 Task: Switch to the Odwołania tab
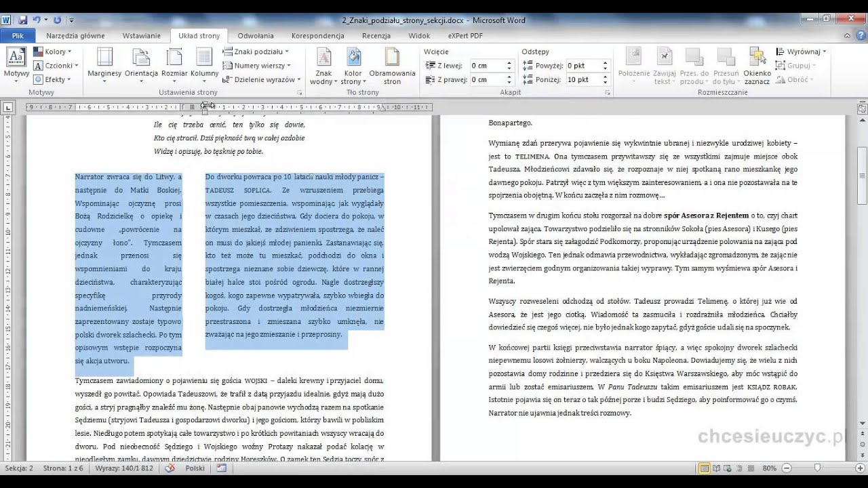pyautogui.click(x=256, y=36)
